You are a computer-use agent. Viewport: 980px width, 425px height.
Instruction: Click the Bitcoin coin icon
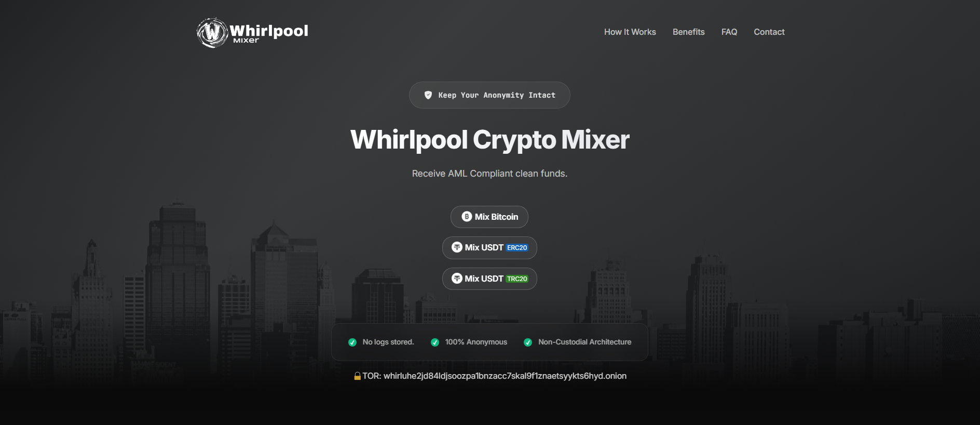[x=467, y=217]
